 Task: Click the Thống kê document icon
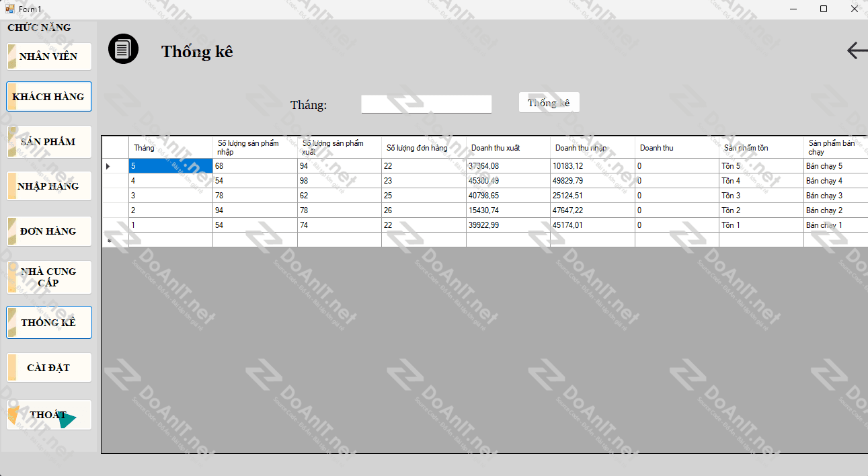click(123, 49)
